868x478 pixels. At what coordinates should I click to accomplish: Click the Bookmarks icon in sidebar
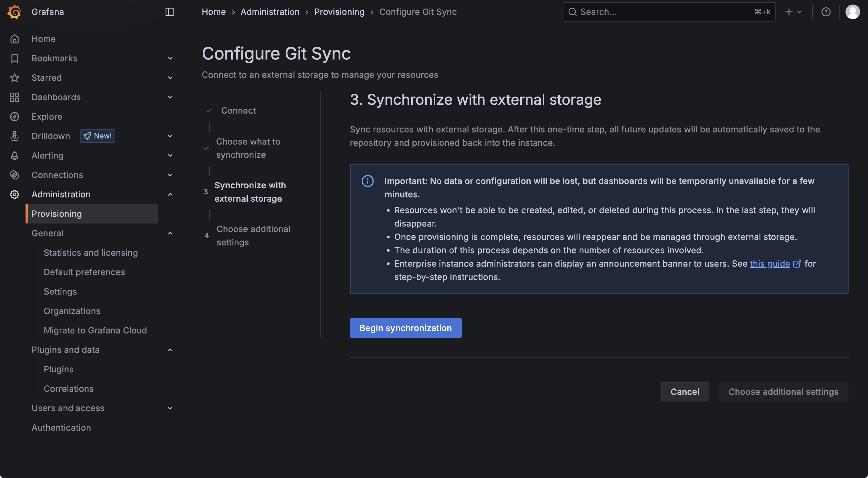(x=15, y=58)
